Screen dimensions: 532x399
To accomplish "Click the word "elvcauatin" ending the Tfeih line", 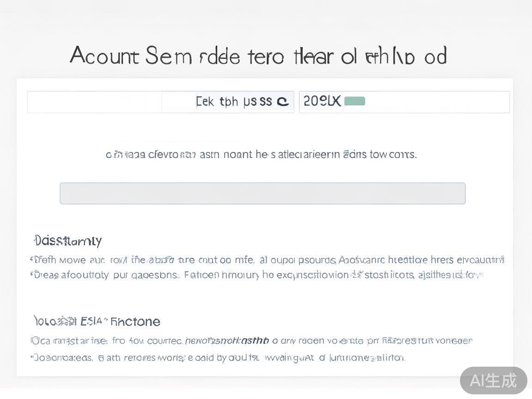I will [x=480, y=260].
